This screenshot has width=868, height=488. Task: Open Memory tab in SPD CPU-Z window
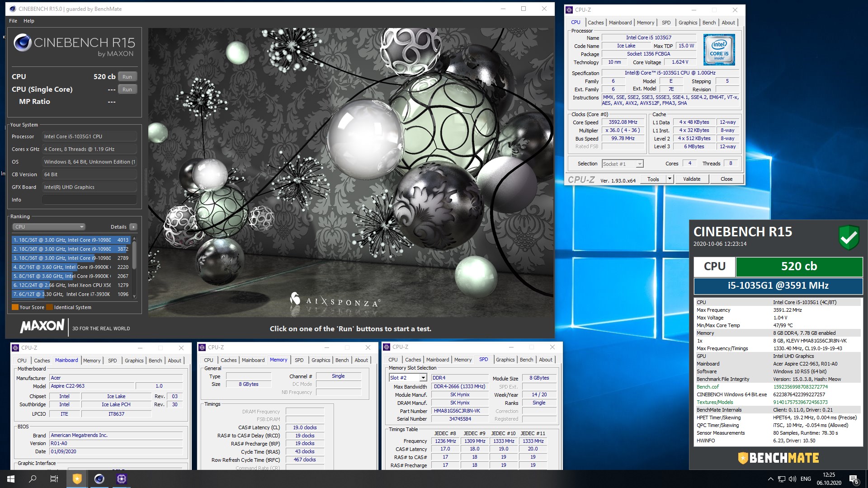(x=463, y=360)
